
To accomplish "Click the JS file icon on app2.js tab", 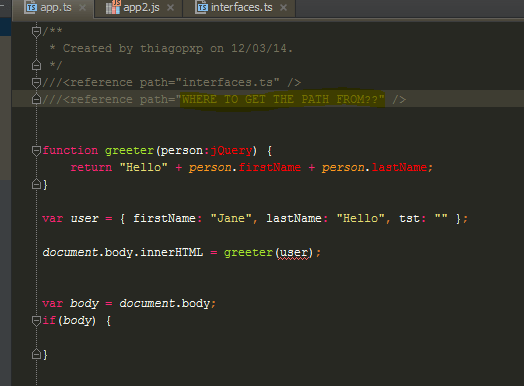I will tap(113, 7).
